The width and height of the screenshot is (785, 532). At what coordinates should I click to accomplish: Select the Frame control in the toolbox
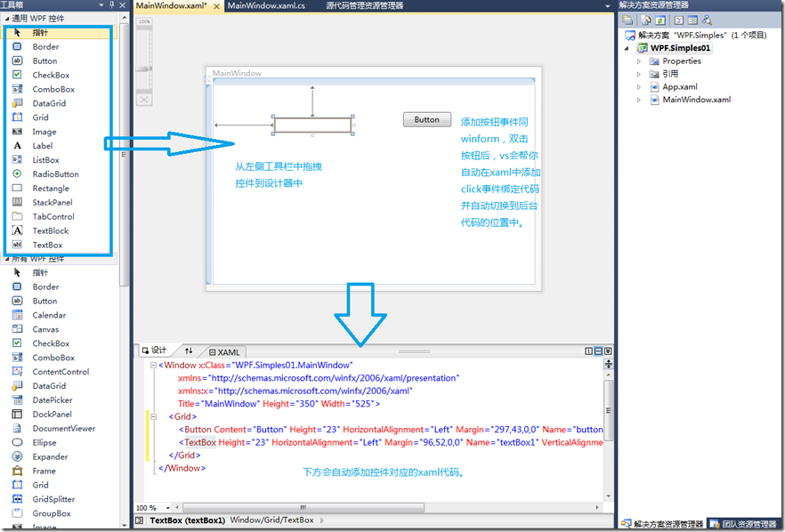pyautogui.click(x=61, y=471)
